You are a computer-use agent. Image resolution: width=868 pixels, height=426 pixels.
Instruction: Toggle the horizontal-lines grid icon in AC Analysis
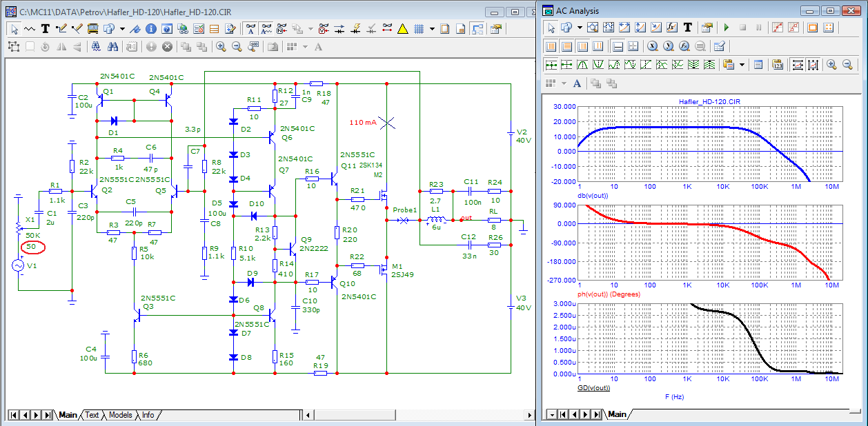click(566, 46)
